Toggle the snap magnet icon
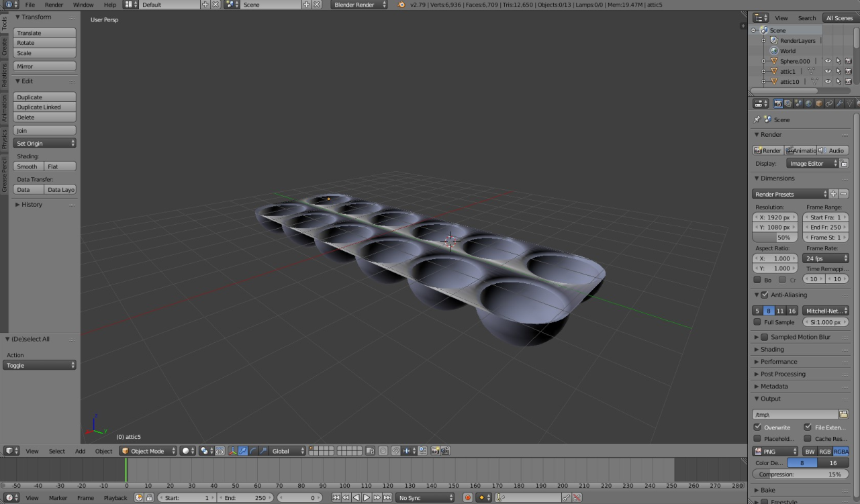 point(396,451)
